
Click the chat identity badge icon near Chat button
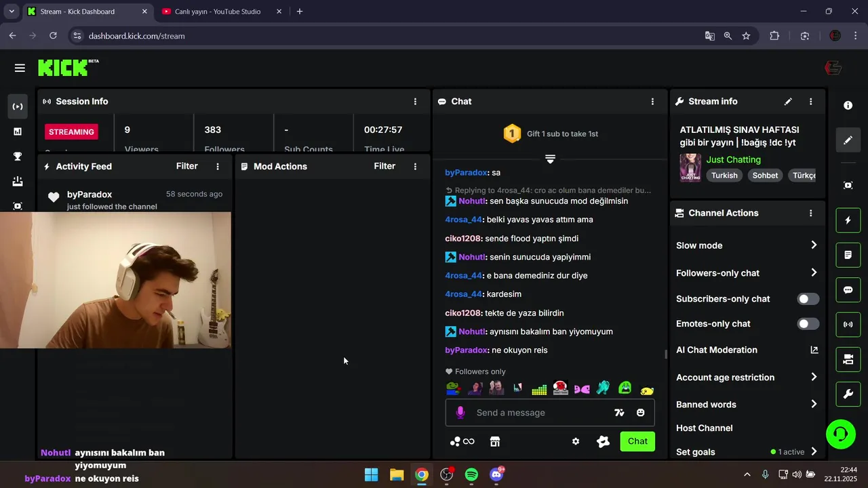pyautogui.click(x=603, y=441)
